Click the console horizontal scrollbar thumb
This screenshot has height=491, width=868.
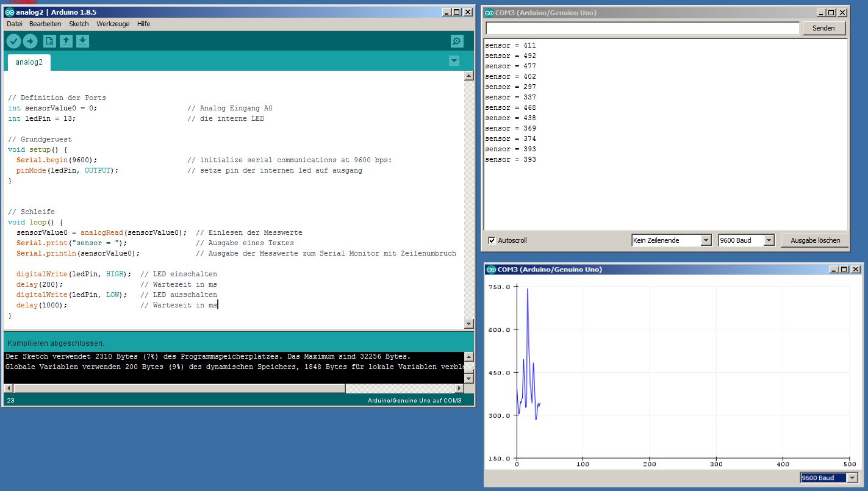tap(179, 389)
